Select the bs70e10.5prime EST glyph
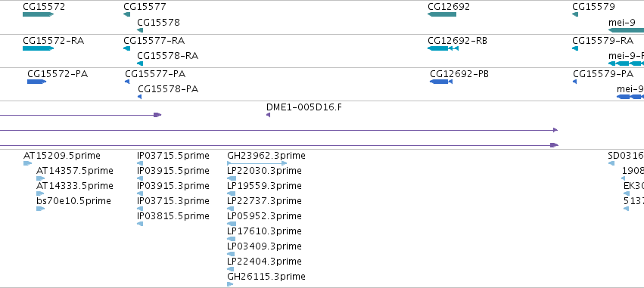644x288 pixels. (x=40, y=209)
